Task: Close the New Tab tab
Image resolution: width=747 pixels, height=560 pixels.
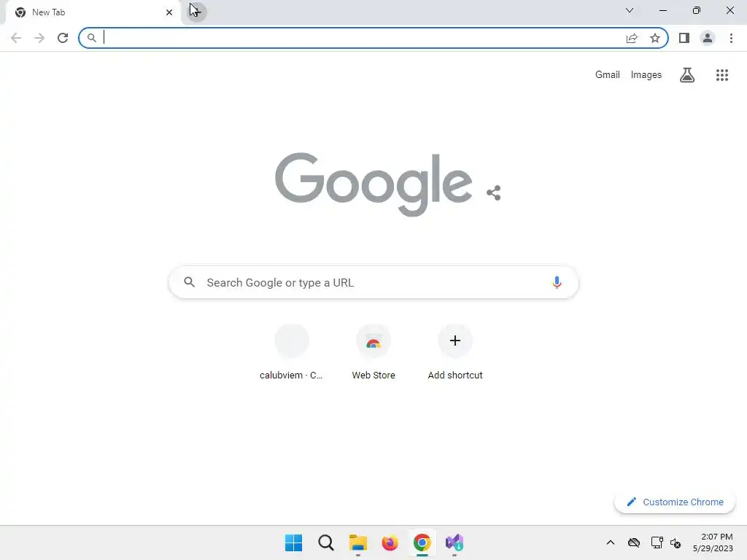Action: pyautogui.click(x=169, y=12)
